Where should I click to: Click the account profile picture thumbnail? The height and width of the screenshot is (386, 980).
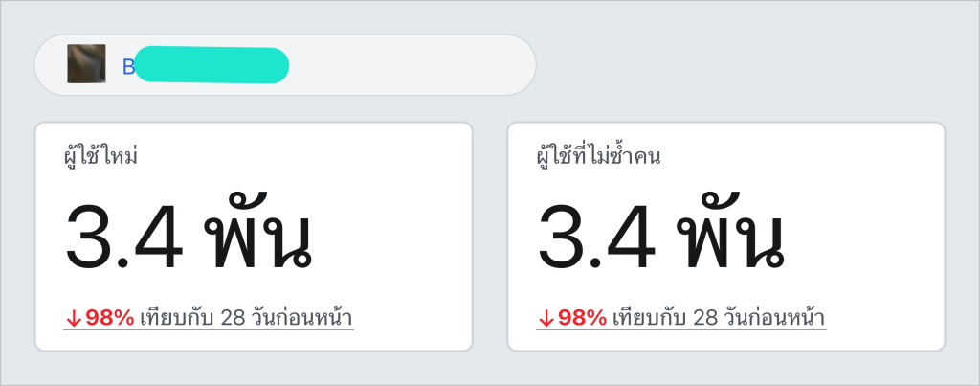point(86,64)
